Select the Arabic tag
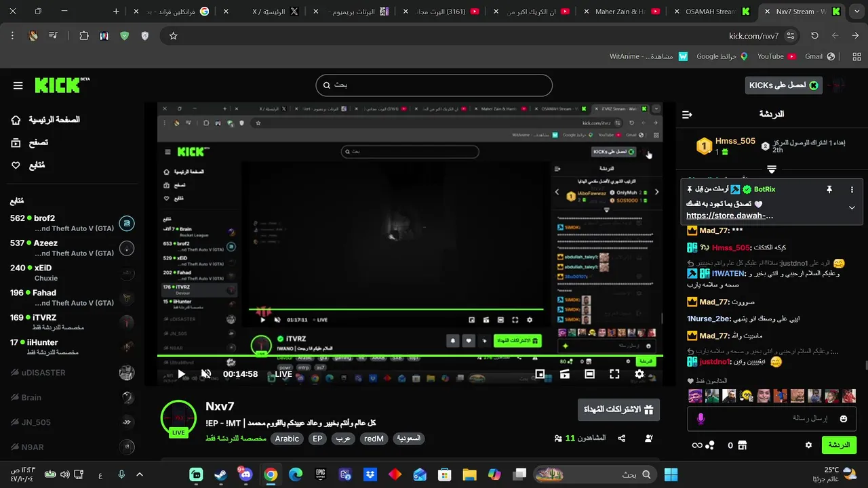 287,439
